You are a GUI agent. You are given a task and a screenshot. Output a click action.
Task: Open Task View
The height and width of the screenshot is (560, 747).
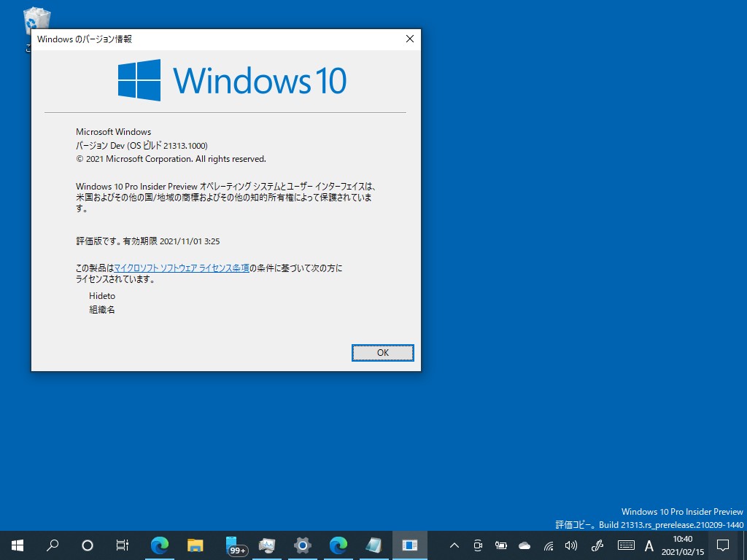click(x=122, y=545)
